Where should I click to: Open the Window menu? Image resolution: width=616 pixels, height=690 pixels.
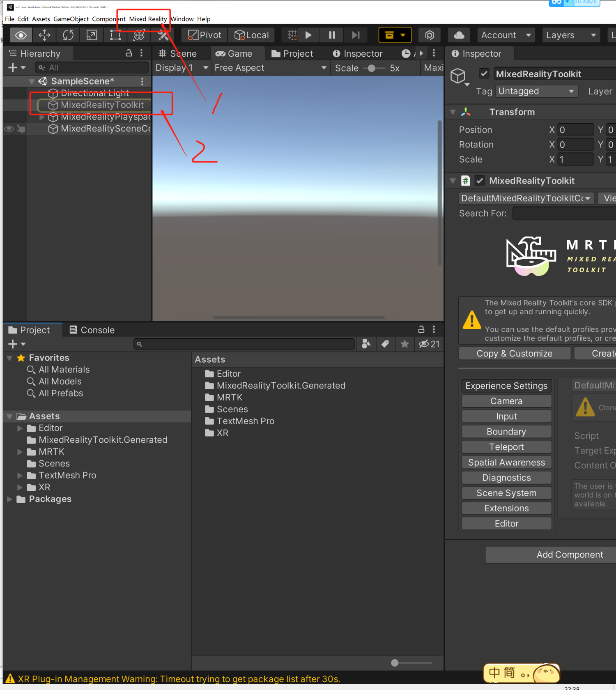pos(182,19)
